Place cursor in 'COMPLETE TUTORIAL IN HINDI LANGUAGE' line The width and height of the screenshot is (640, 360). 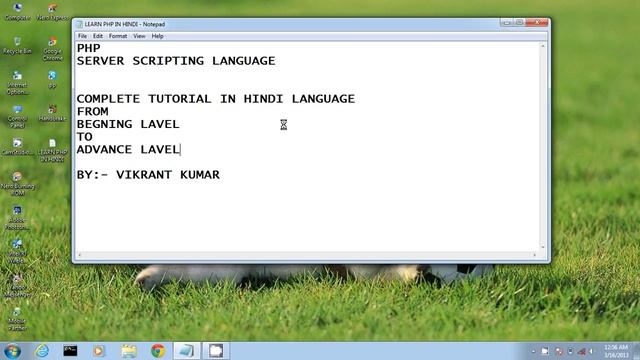pos(216,99)
